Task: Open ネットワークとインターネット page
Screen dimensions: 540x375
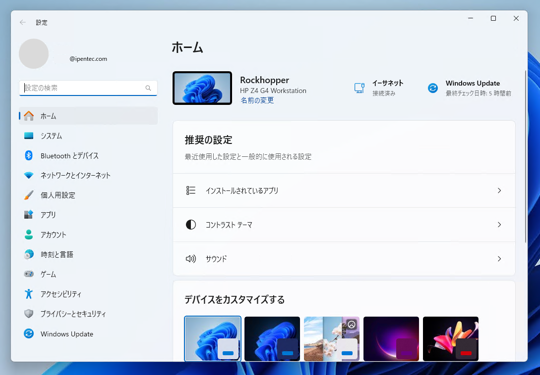Action: tap(88, 176)
